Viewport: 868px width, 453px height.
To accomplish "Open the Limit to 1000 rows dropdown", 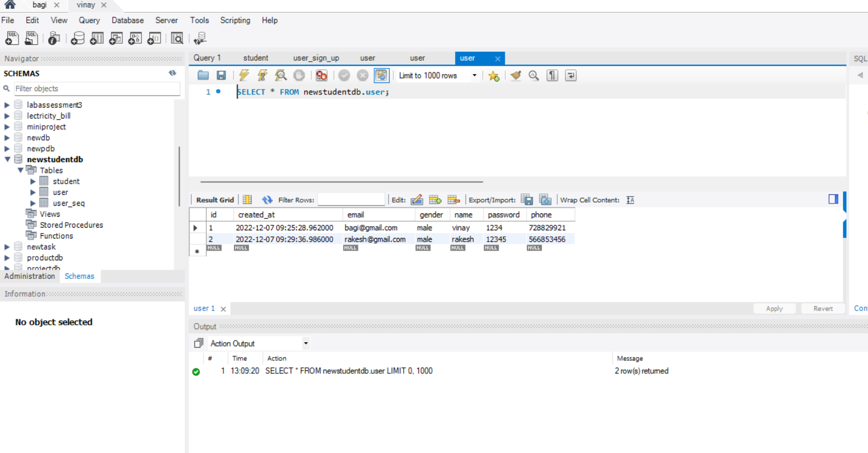I will click(x=474, y=75).
